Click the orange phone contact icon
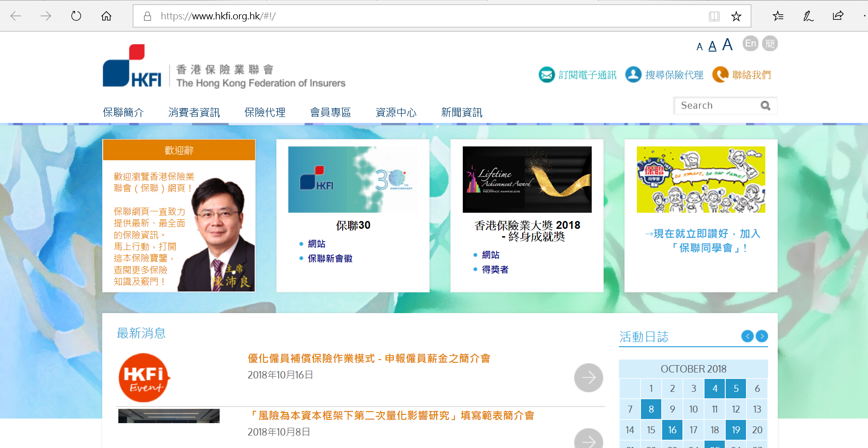The image size is (868, 448). (720, 75)
